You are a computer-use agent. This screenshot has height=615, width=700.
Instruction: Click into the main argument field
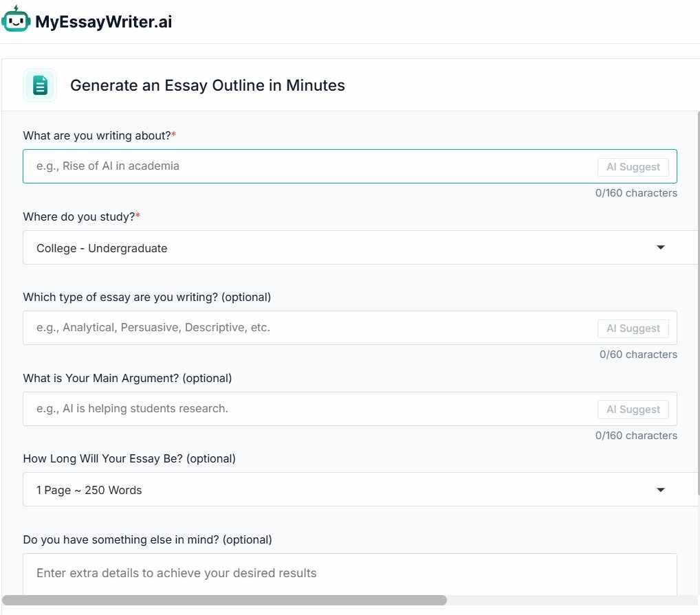point(309,409)
